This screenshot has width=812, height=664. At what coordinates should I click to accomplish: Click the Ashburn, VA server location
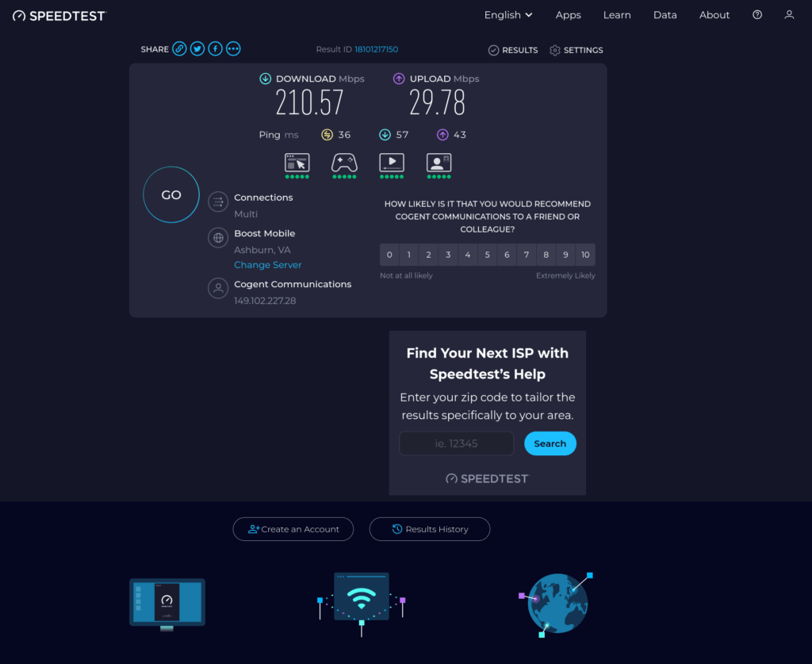262,250
